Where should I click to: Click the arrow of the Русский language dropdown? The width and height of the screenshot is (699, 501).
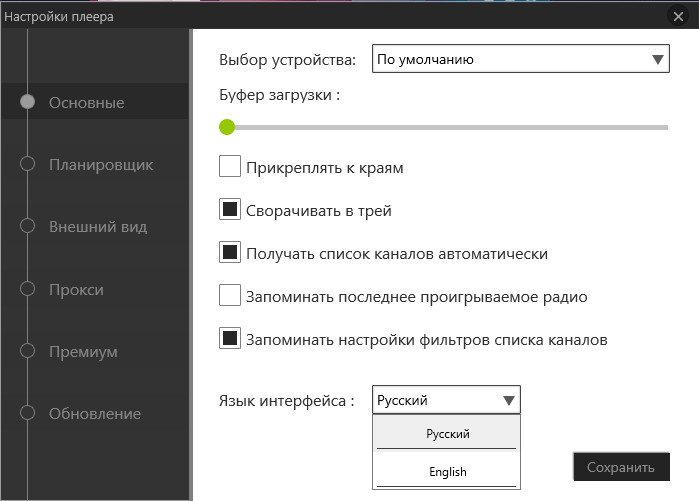(x=509, y=400)
